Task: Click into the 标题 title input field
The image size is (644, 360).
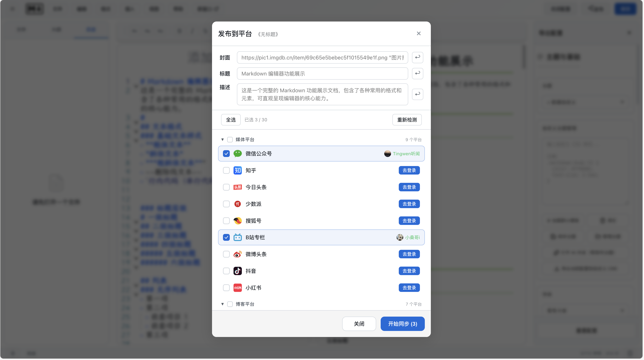Action: (x=322, y=74)
